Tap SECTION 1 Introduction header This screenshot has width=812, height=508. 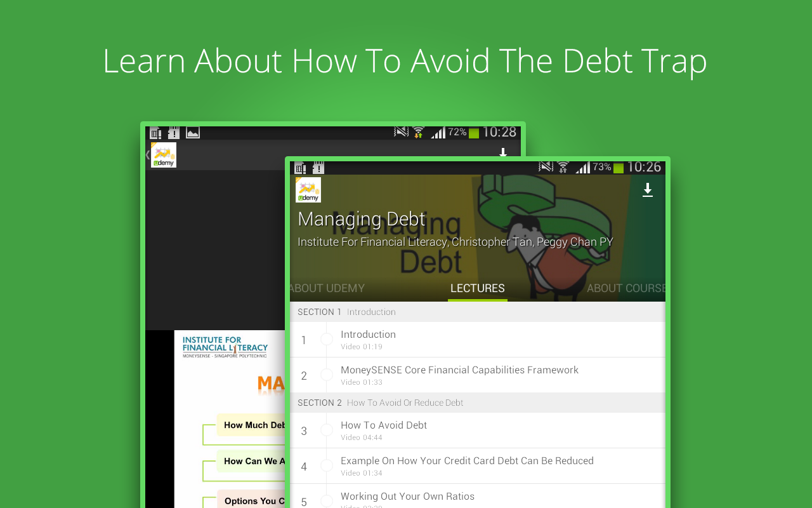pos(478,312)
